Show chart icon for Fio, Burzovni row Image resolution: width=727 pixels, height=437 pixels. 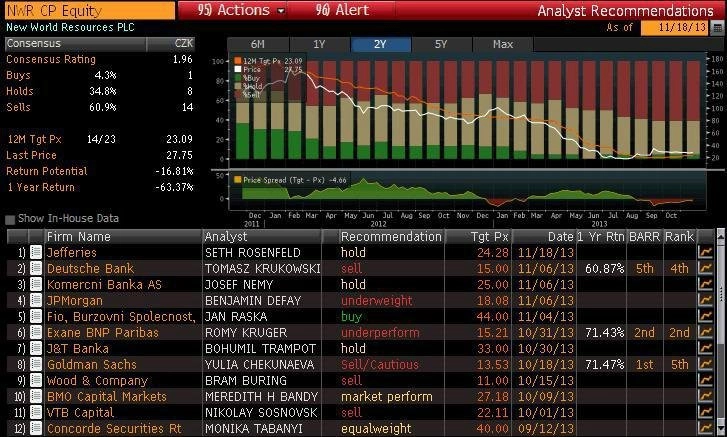click(705, 317)
